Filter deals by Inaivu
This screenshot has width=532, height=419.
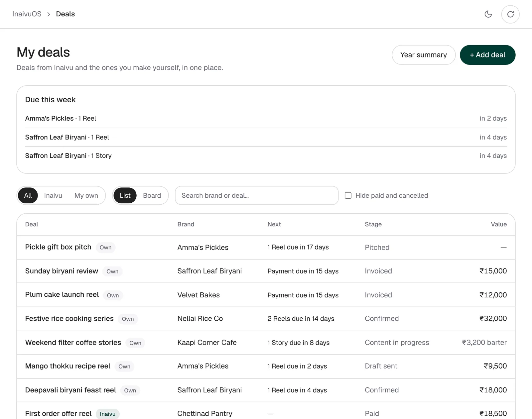point(53,195)
